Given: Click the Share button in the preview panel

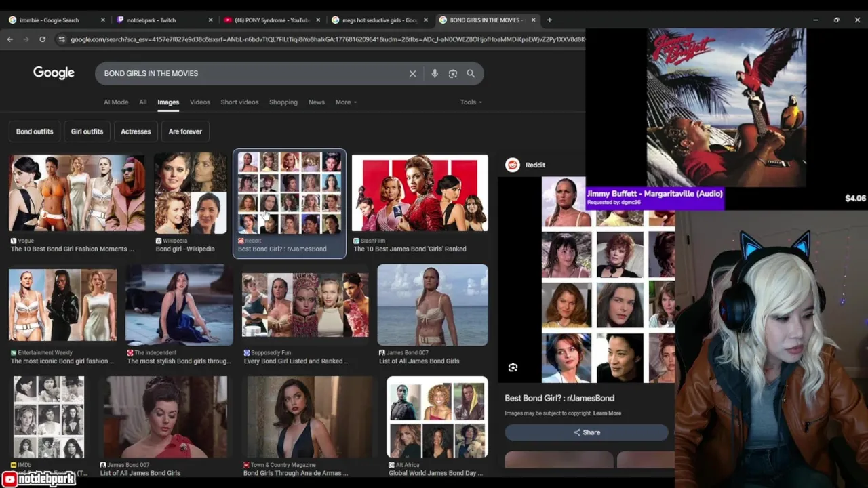Looking at the screenshot, I should click(x=587, y=432).
